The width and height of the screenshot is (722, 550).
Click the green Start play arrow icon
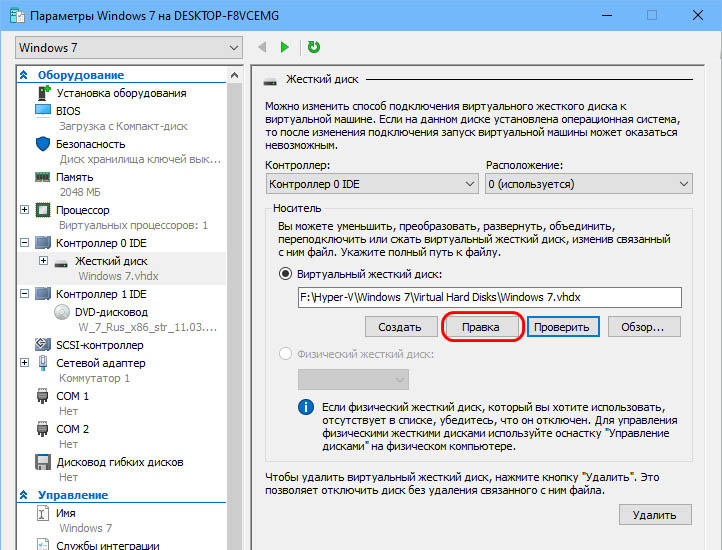pyautogui.click(x=285, y=47)
